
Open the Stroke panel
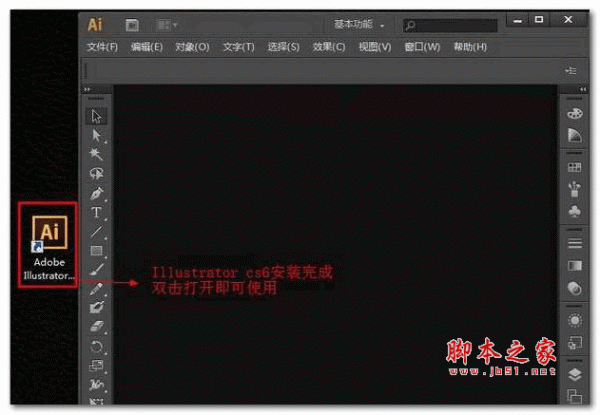[574, 243]
